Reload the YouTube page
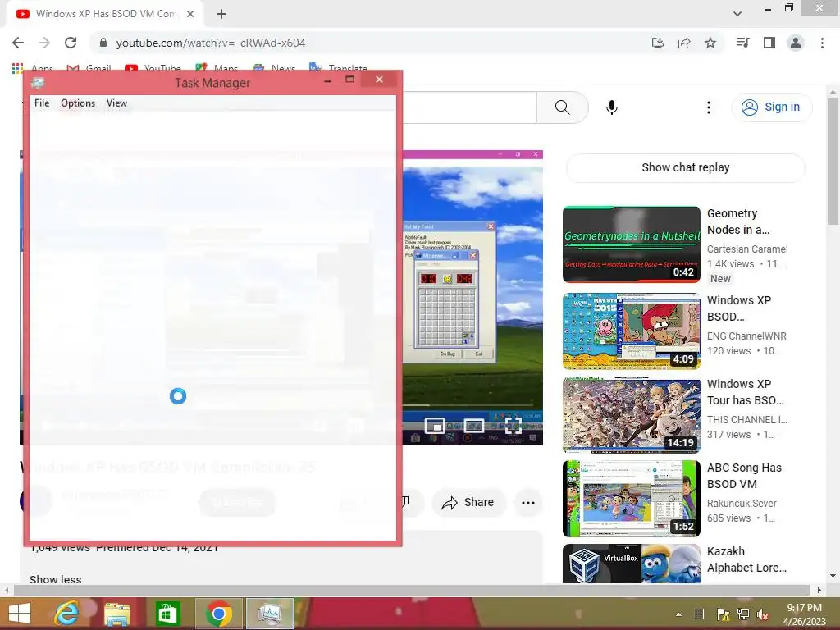 pos(71,43)
